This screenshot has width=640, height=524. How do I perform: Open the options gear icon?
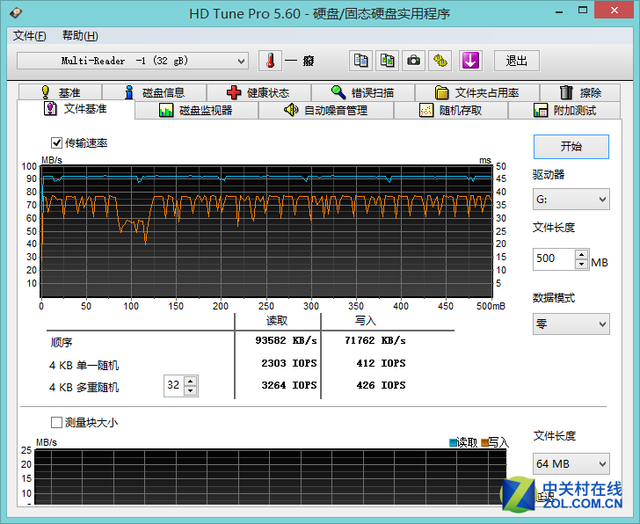pyautogui.click(x=440, y=61)
